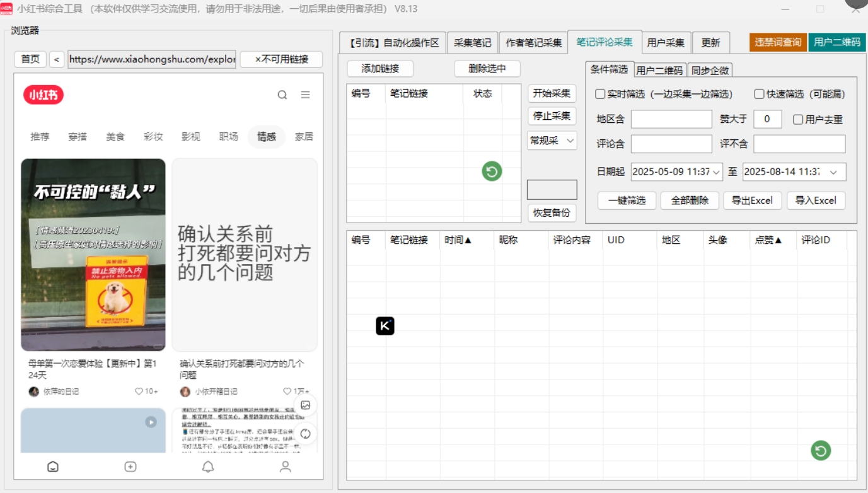Tap the home icon in bottom bar

(53, 467)
